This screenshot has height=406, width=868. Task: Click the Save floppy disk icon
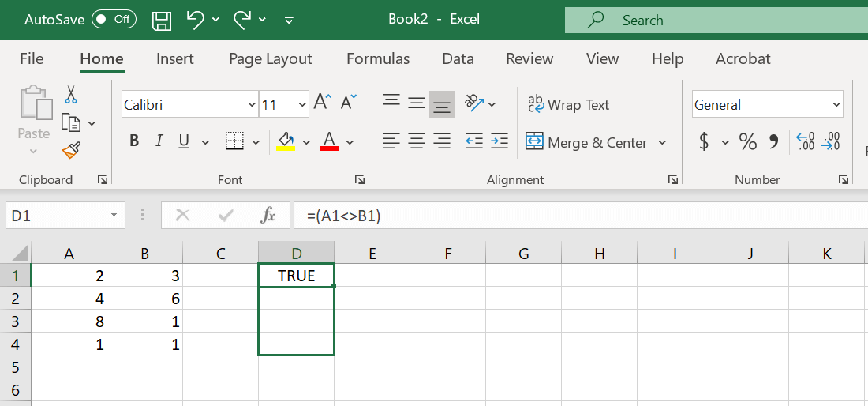[x=162, y=20]
